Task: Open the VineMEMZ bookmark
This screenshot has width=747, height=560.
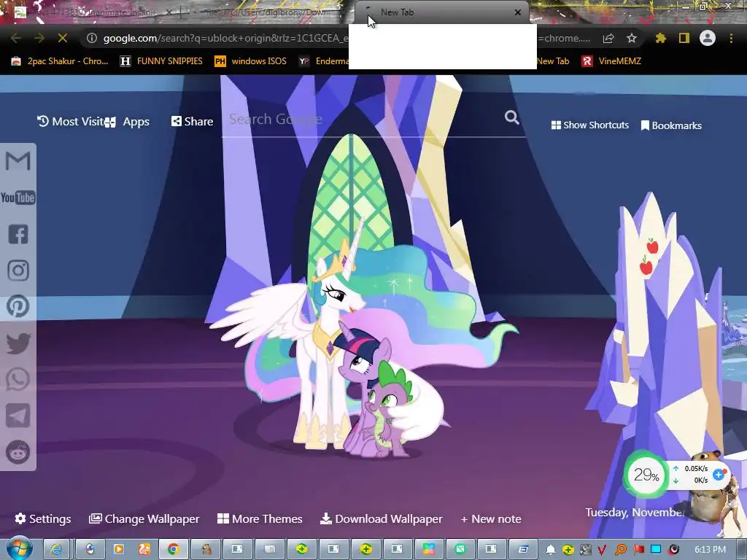Action: [x=612, y=61]
